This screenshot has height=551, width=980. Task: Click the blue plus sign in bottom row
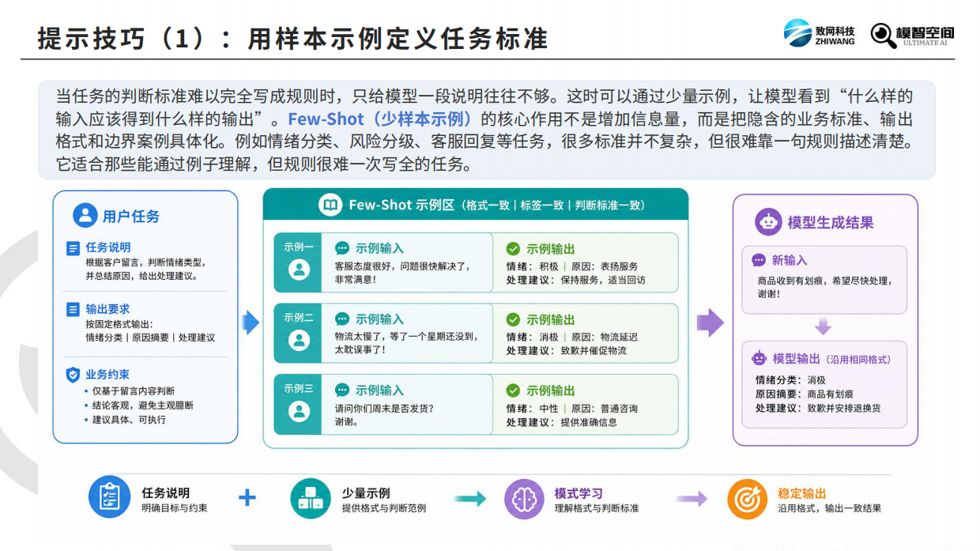[247, 497]
